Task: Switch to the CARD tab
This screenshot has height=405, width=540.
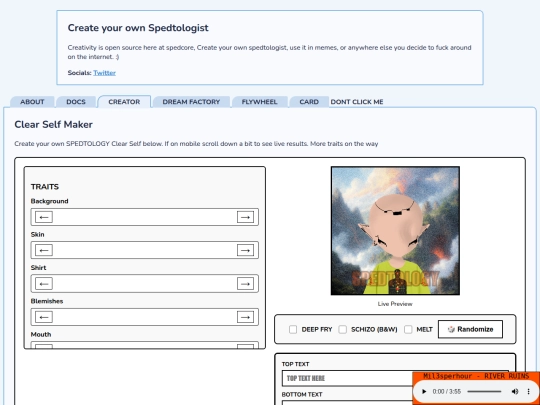Action: 309,102
